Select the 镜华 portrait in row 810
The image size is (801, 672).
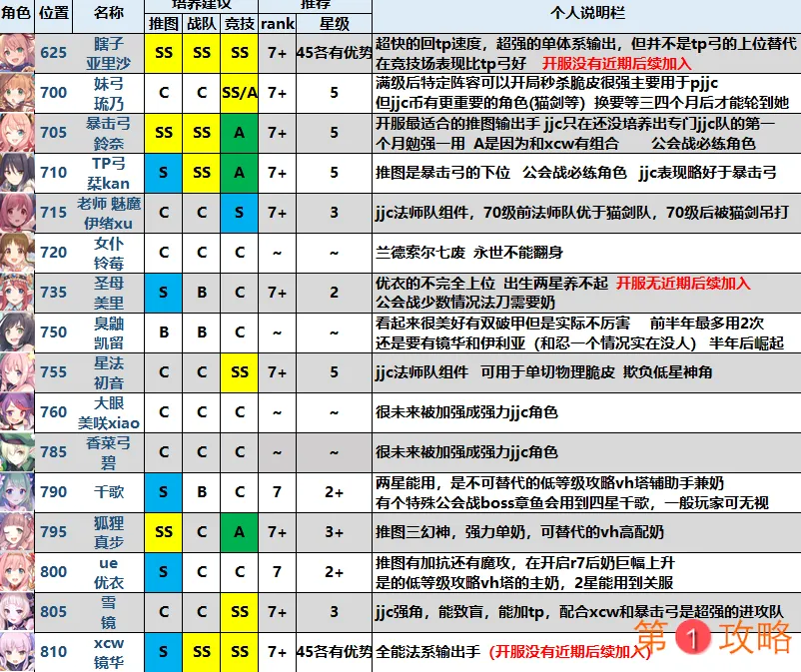coord(17,652)
